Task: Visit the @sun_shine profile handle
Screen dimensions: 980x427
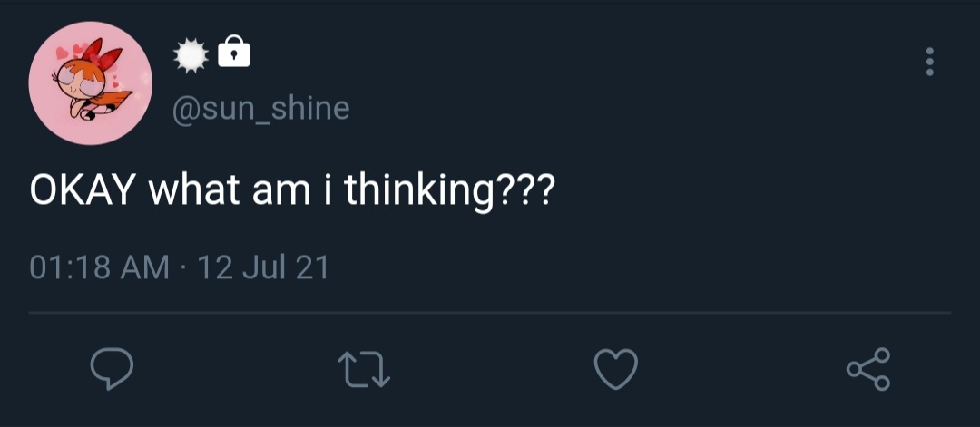Action: click(x=260, y=108)
